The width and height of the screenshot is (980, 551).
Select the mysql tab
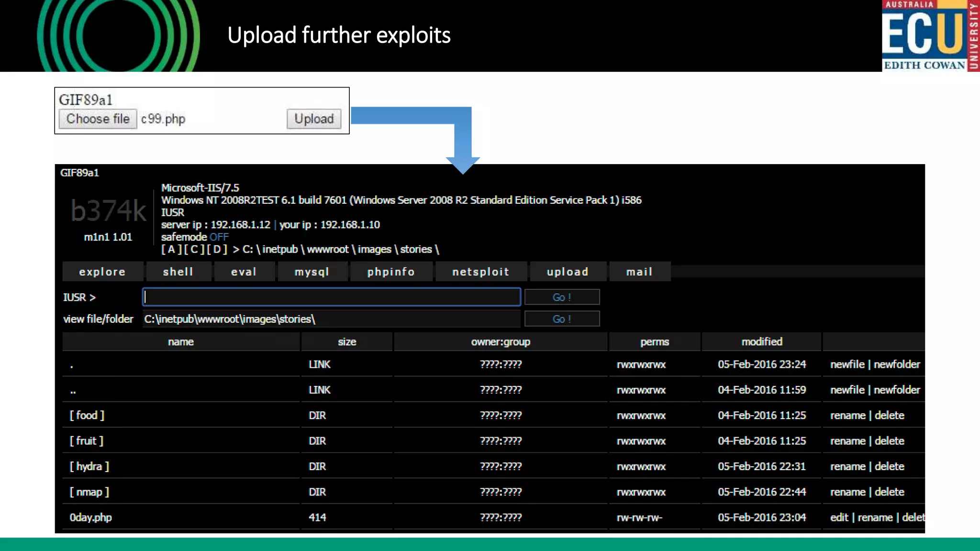coord(312,272)
